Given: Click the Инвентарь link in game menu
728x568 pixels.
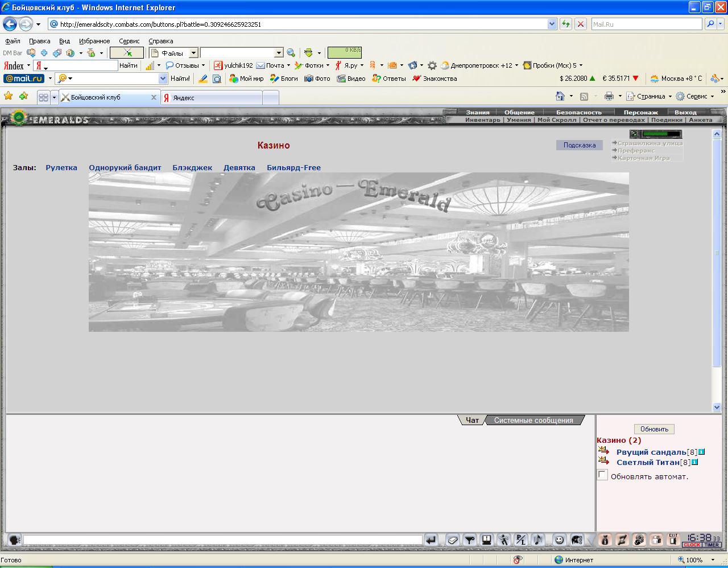Looking at the screenshot, I should [482, 120].
